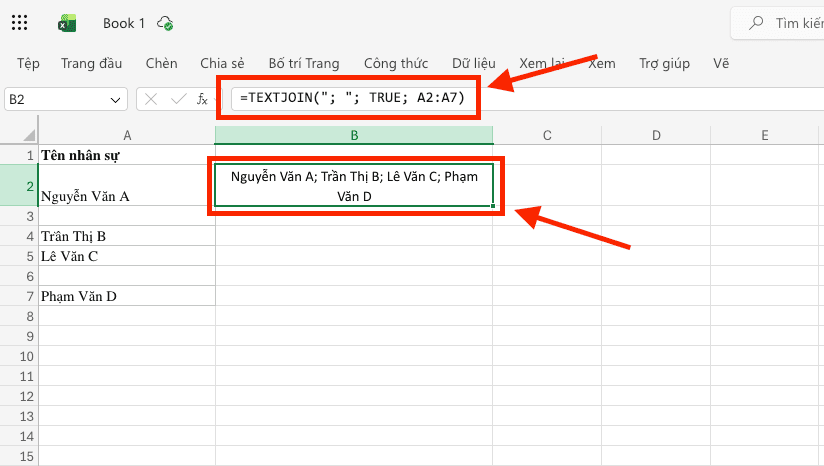This screenshot has height=466, width=824.
Task: Confirm formula entry with checkmark icon
Action: (179, 99)
